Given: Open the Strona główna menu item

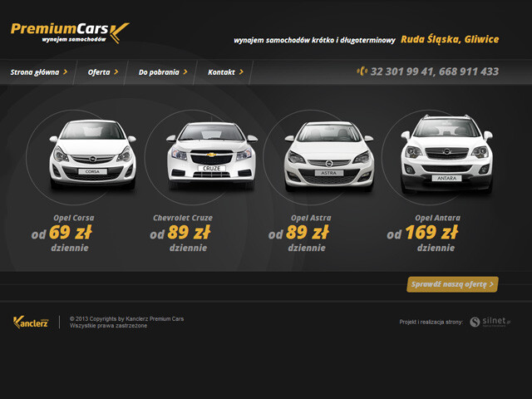Looking at the screenshot, I should 35,72.
